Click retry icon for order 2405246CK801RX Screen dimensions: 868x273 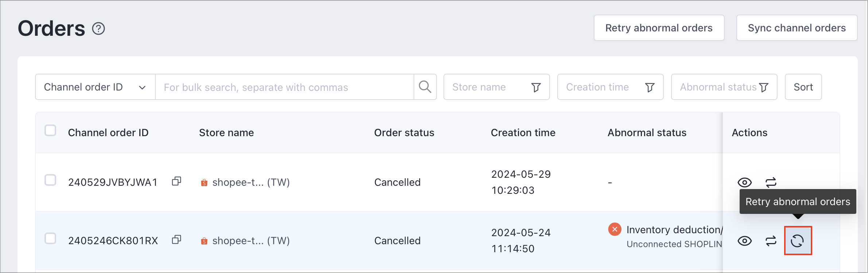(x=798, y=241)
